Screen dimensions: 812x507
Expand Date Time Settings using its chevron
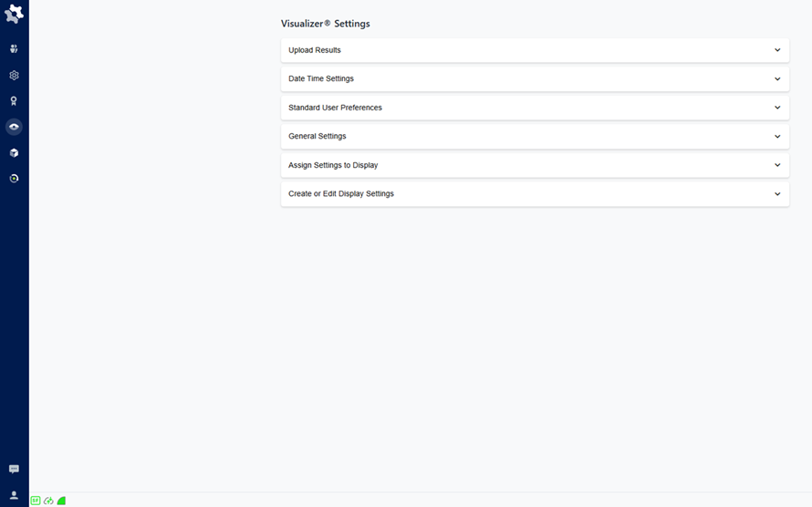pyautogui.click(x=777, y=79)
